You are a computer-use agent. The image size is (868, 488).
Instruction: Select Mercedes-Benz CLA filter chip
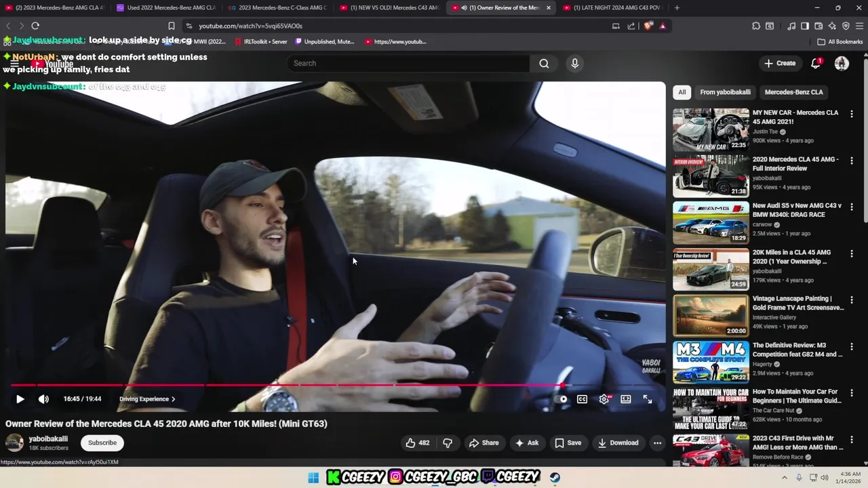tap(793, 92)
